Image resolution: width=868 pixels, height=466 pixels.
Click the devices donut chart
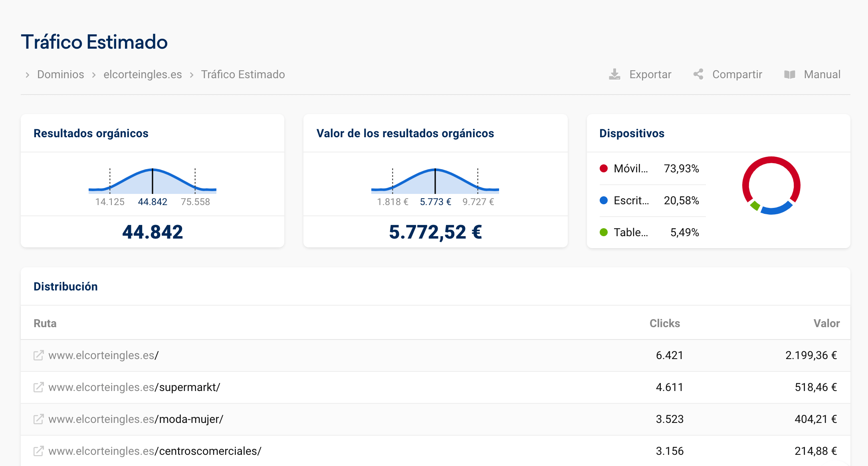[771, 186]
